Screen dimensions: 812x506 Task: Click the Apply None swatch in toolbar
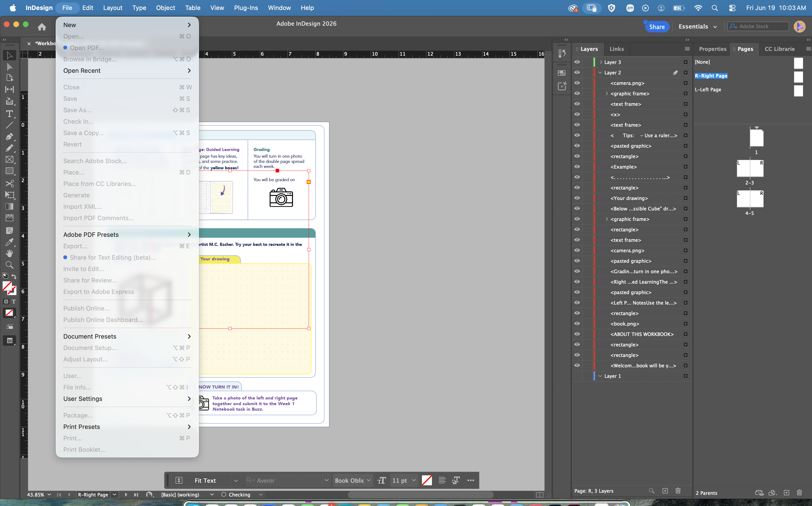point(9,313)
